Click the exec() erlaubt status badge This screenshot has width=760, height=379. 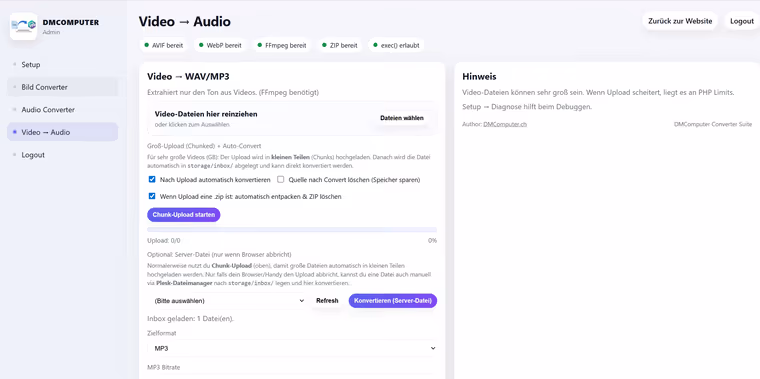pyautogui.click(x=396, y=46)
